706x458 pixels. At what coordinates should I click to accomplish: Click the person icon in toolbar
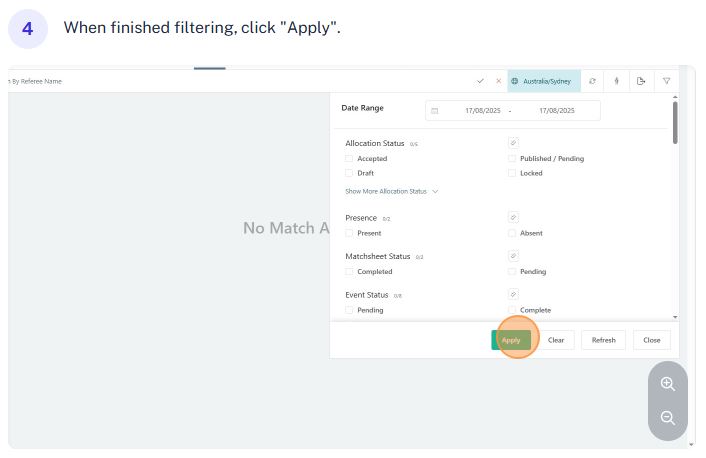point(616,81)
